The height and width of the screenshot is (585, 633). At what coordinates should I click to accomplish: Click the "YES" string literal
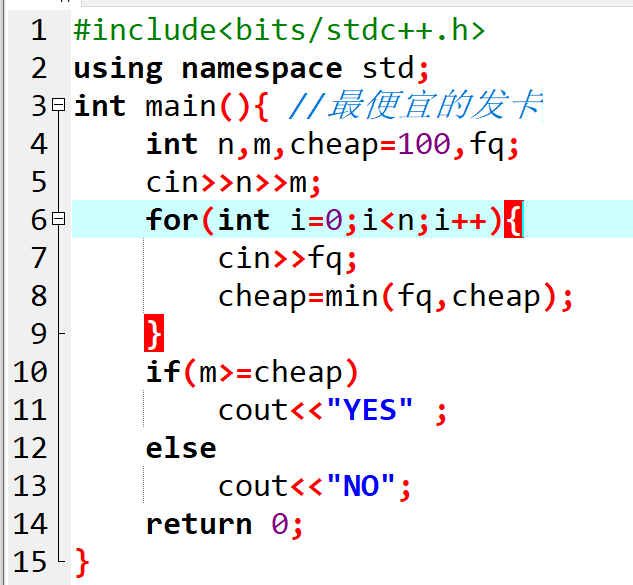[x=370, y=409]
